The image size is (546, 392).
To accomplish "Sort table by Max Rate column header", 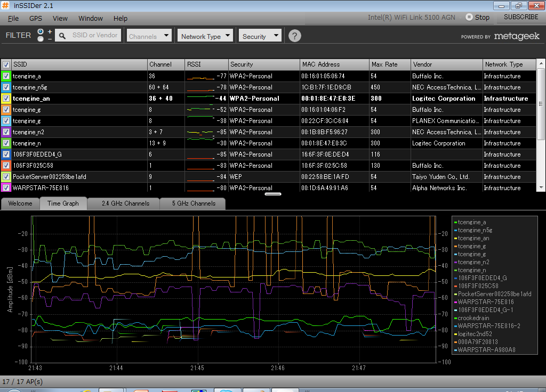I will point(390,64).
